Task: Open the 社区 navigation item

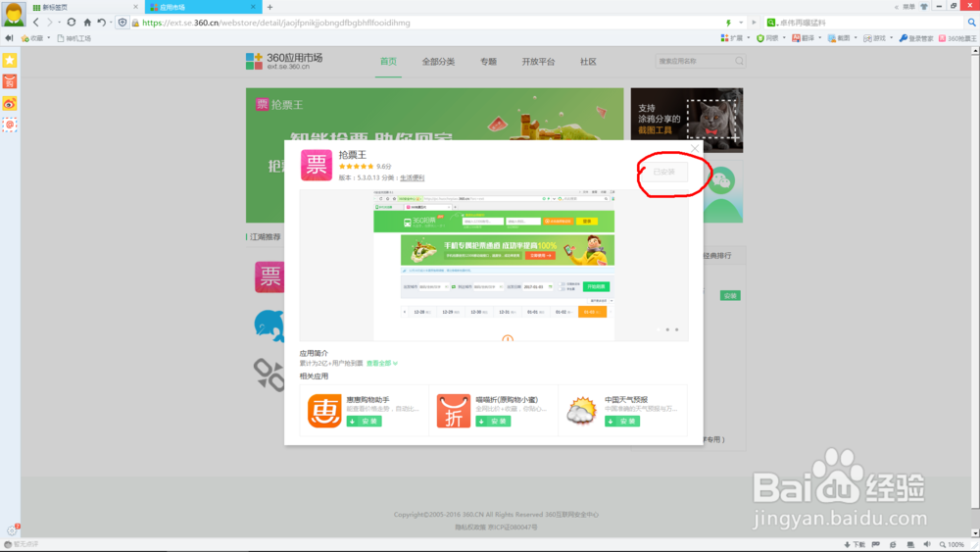Action: 588,61
